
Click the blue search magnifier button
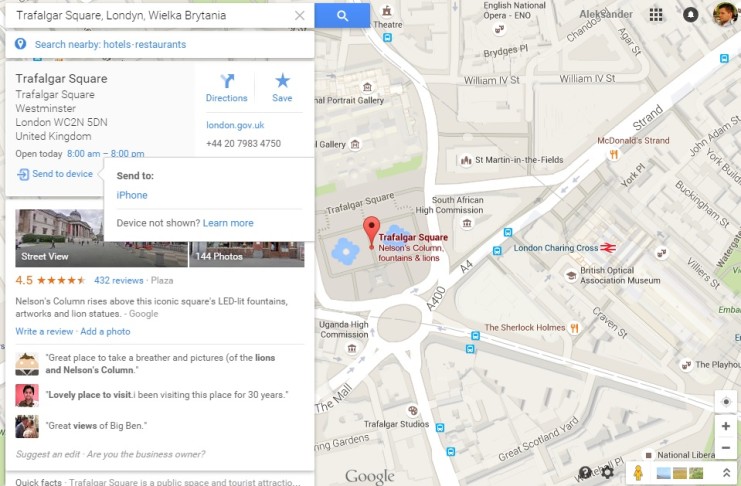342,16
